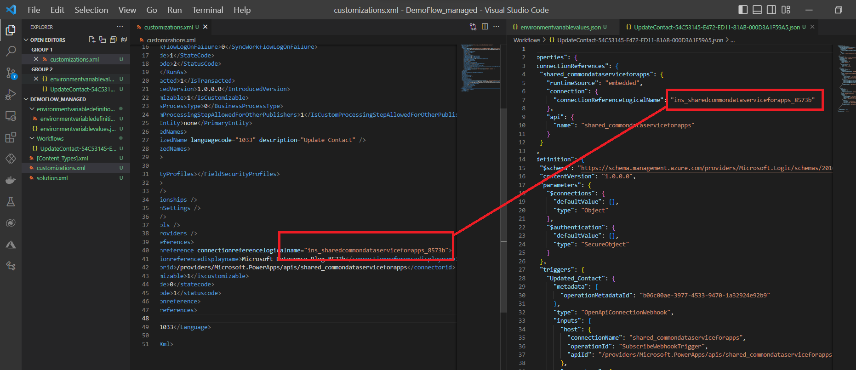Open the Azure sidebar icon

pyautogui.click(x=11, y=245)
